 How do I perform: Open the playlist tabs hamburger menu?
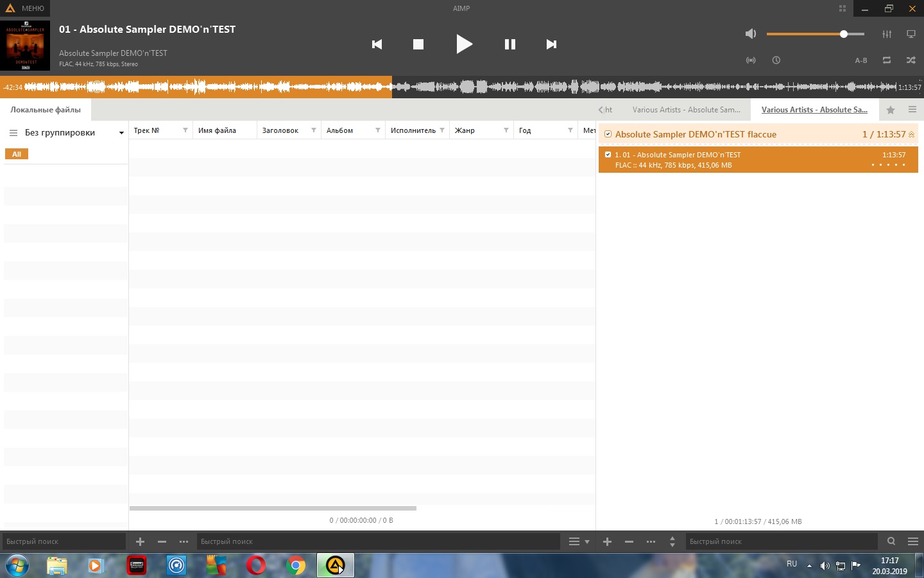(x=912, y=110)
